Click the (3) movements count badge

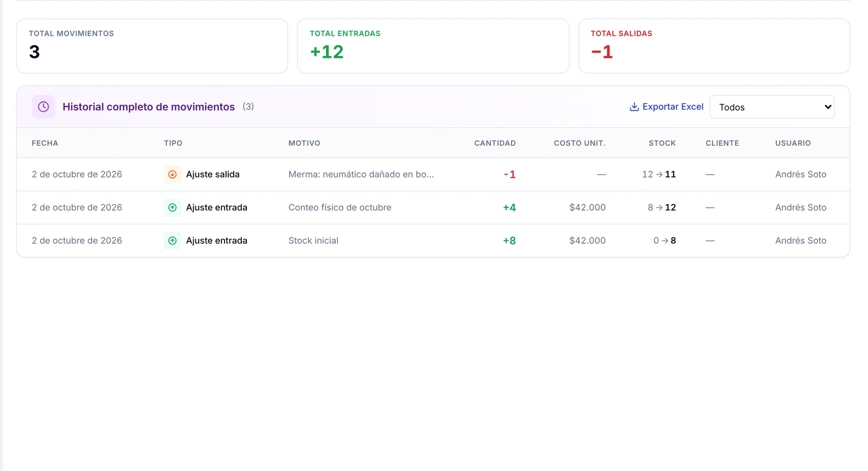pyautogui.click(x=248, y=106)
